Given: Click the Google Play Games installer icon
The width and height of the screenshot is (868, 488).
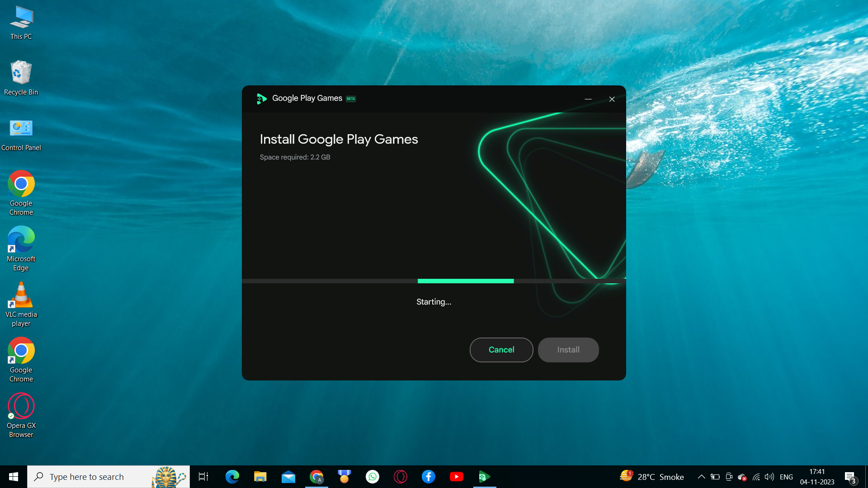Looking at the screenshot, I should 261,98.
